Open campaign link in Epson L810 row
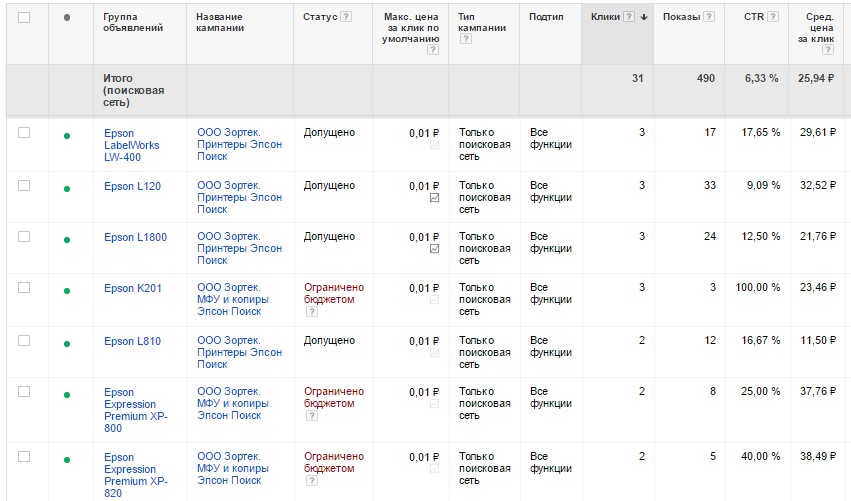851x501 pixels. tap(239, 352)
